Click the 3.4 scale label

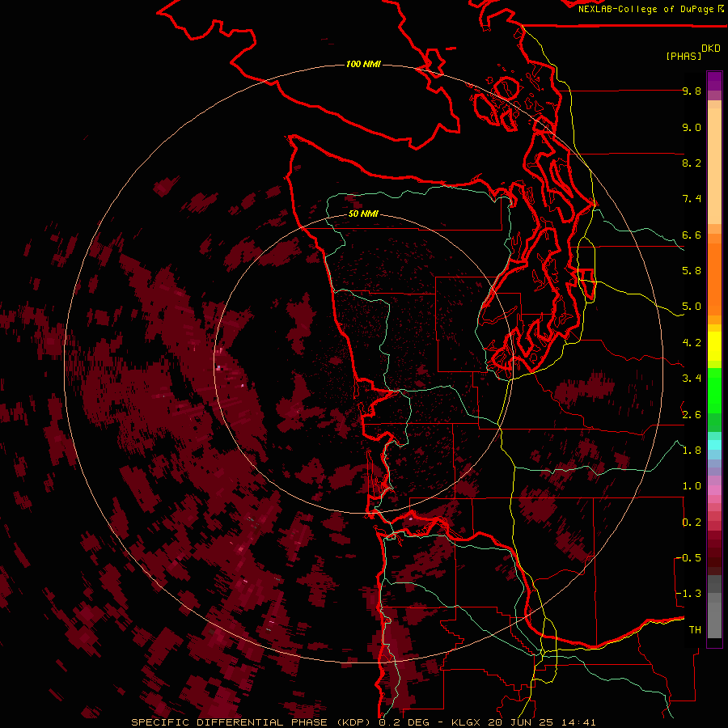coord(692,379)
